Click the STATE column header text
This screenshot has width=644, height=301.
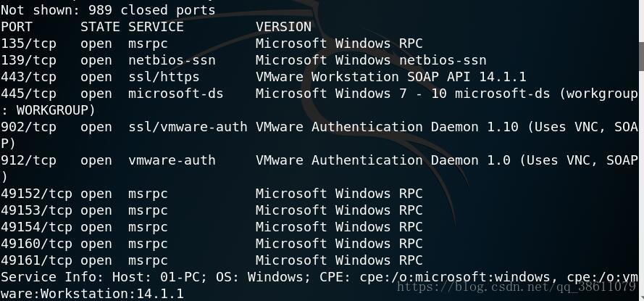(x=100, y=27)
